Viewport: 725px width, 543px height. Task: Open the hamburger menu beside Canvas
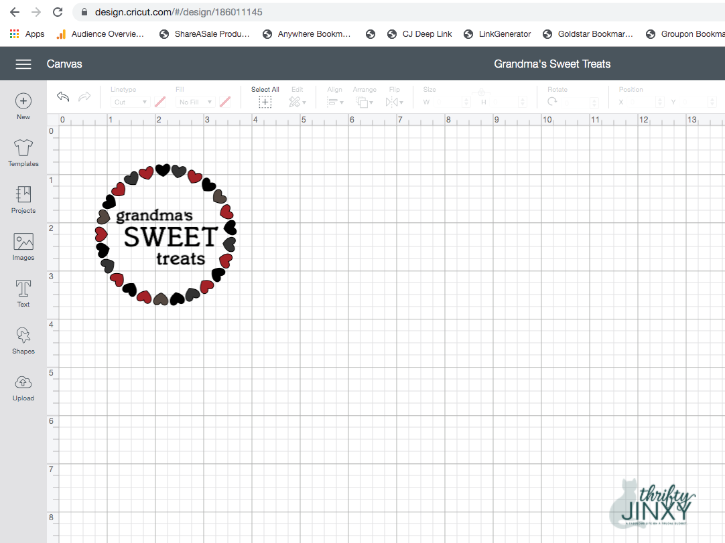(x=24, y=64)
